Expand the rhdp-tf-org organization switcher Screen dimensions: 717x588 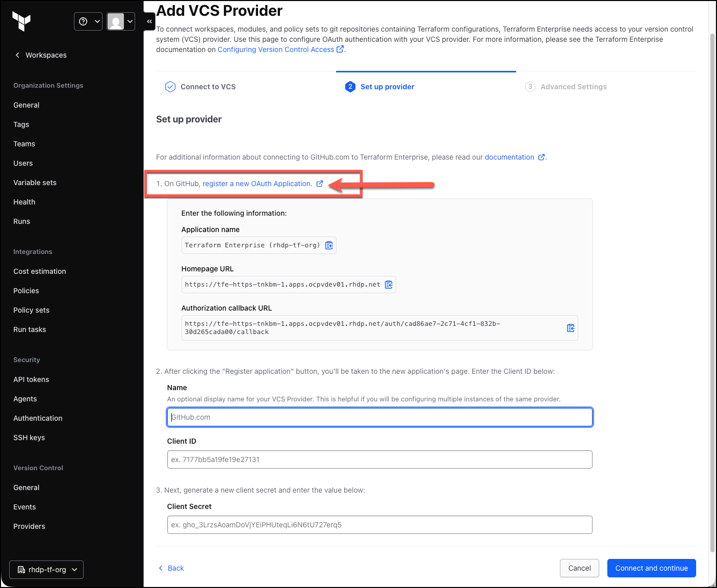[x=46, y=570]
